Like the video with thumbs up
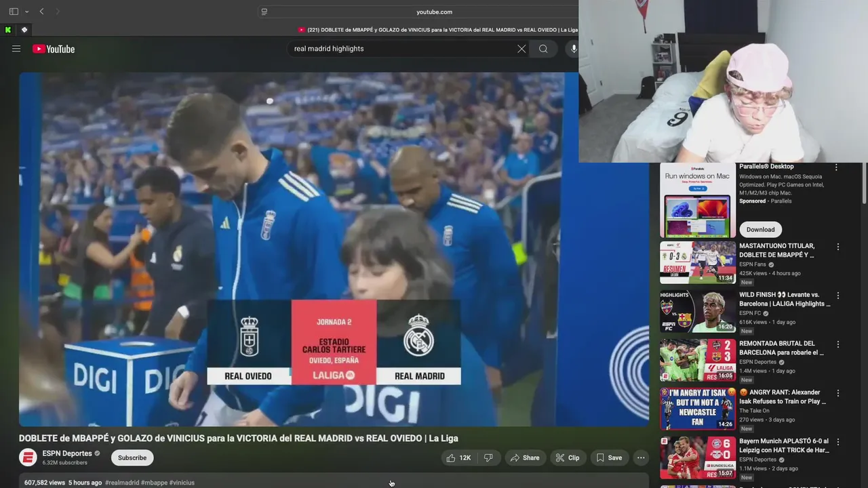The image size is (868, 488). coord(458,458)
